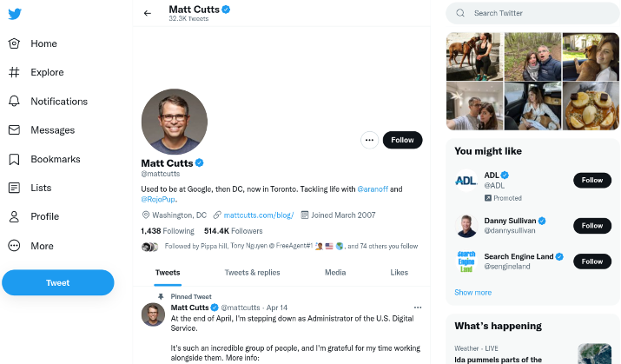The width and height of the screenshot is (621, 364).
Task: Open the Explore hashtag icon
Action: (14, 72)
